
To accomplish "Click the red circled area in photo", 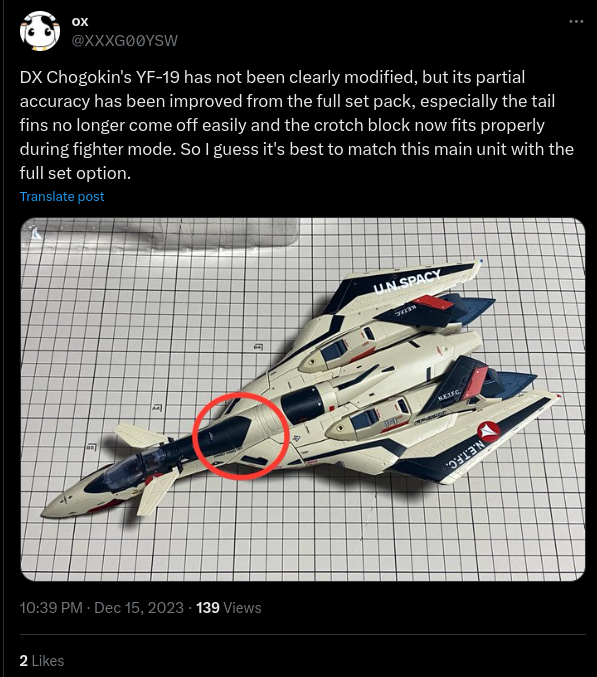I will pyautogui.click(x=241, y=436).
